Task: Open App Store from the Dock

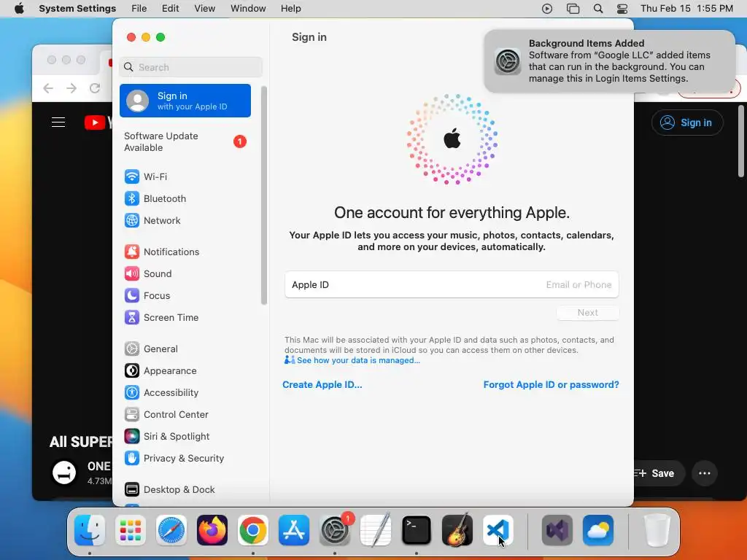Action: [x=294, y=530]
